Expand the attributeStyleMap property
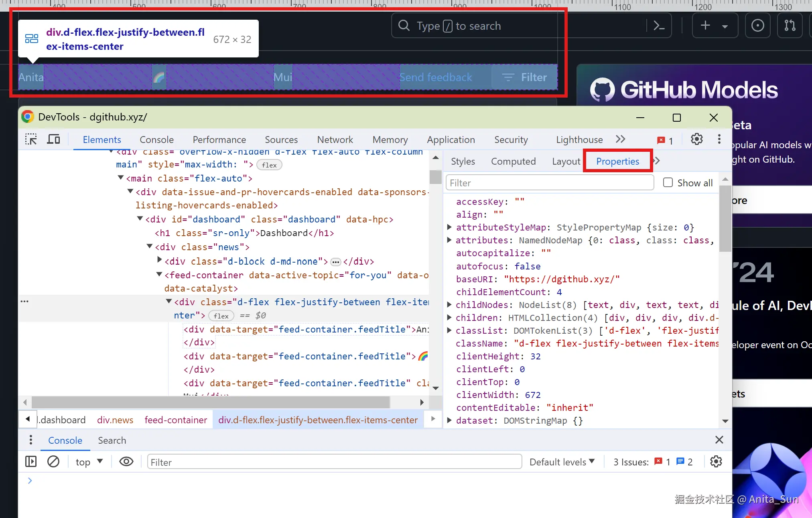Viewport: 812px width, 518px height. pos(449,227)
